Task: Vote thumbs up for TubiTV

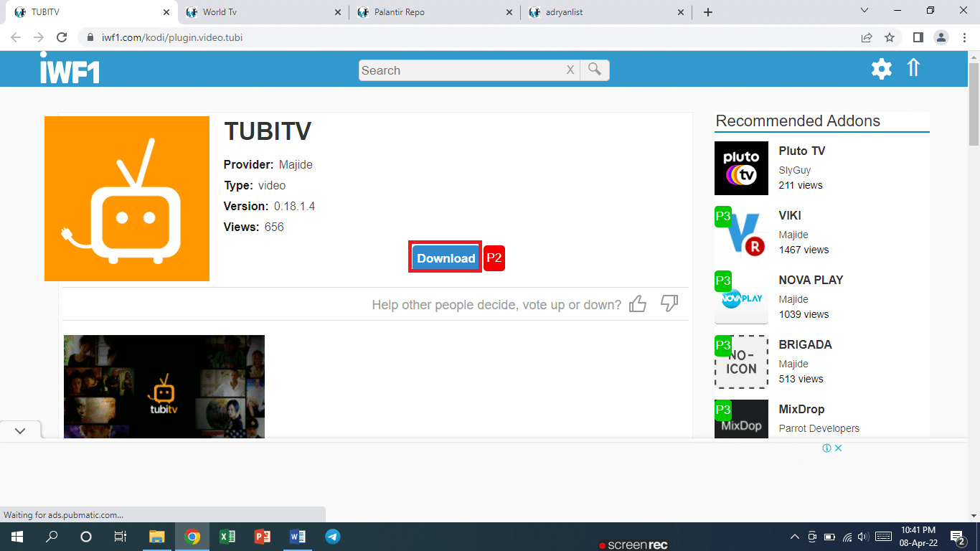Action: pos(638,304)
